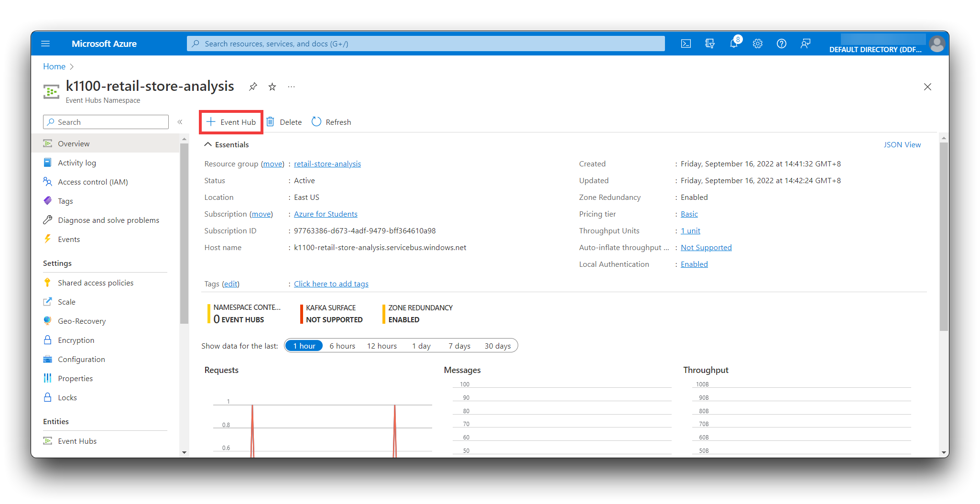Select the 7 days time range

[459, 346]
